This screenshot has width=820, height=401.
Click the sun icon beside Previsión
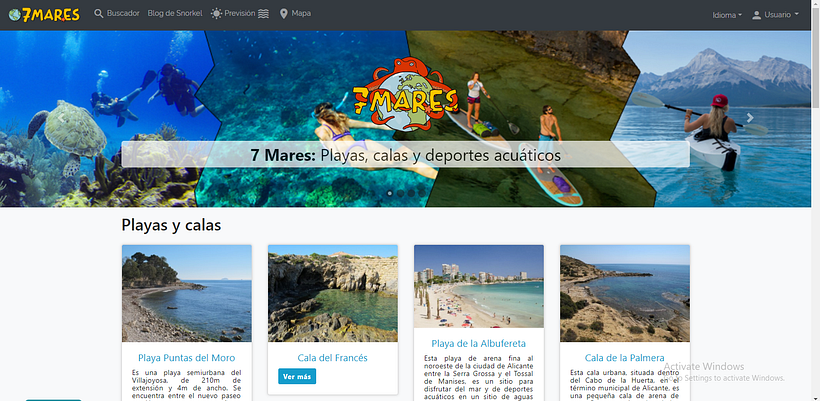click(x=216, y=14)
